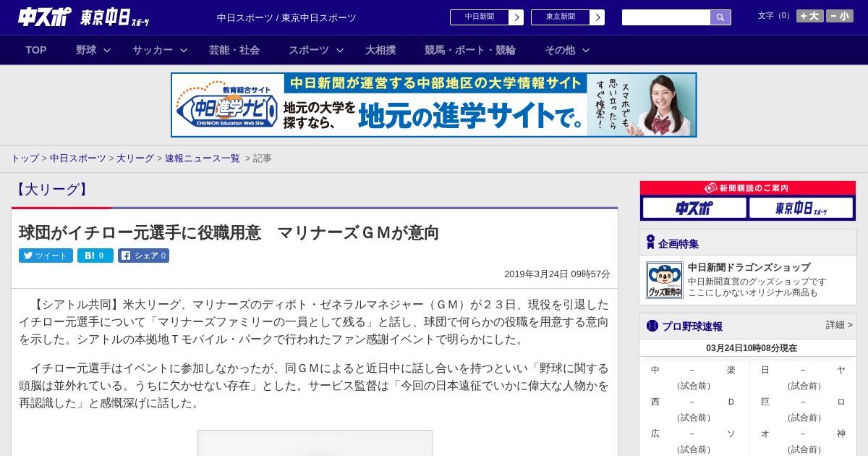Click the search magnifier button
Screen dimensions: 868x456
click(720, 17)
